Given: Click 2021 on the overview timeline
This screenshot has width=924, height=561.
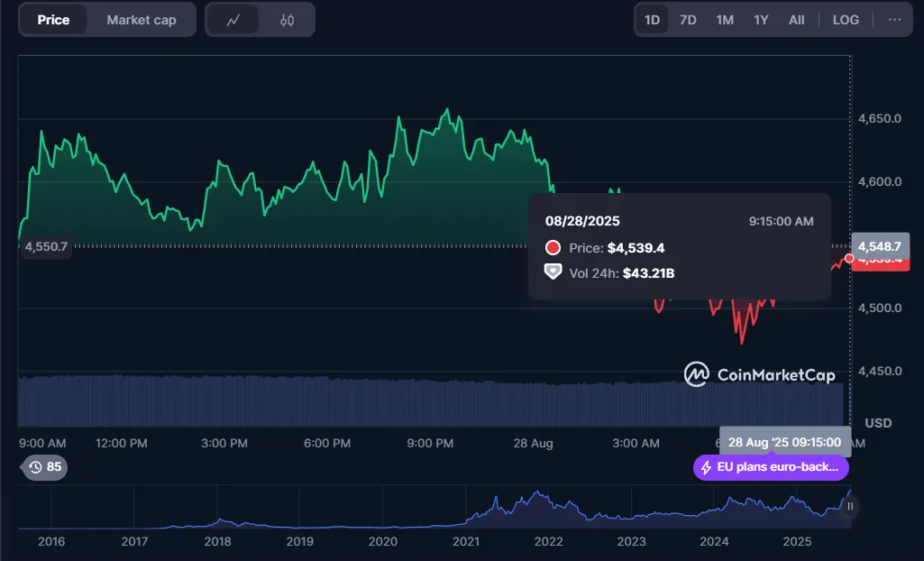Looking at the screenshot, I should point(466,542).
